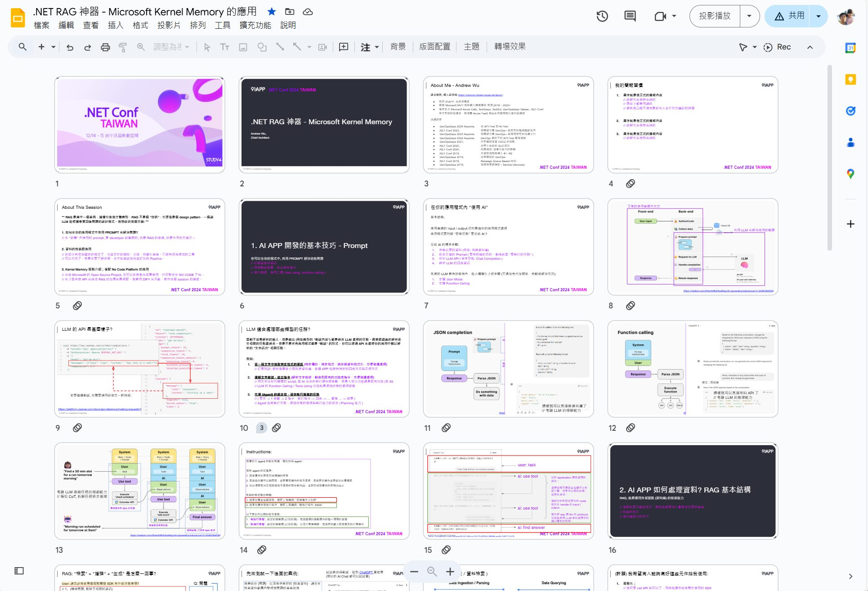Expand new slide layout dropdown arrow
868x591 pixels.
coord(54,47)
